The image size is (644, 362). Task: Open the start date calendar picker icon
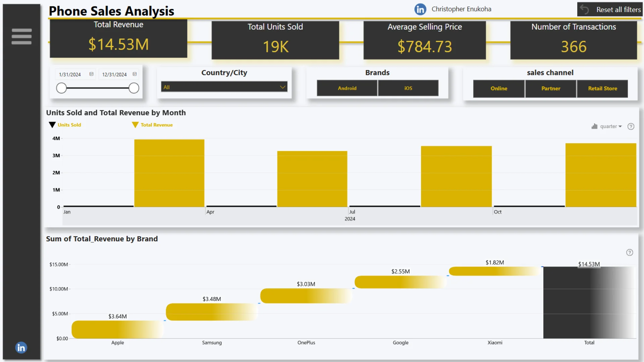91,74
